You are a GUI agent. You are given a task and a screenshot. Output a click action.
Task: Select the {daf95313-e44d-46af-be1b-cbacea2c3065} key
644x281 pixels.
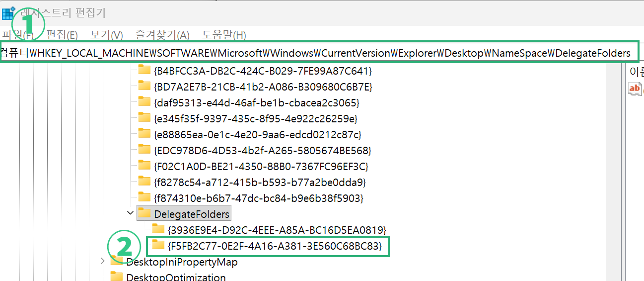click(257, 102)
